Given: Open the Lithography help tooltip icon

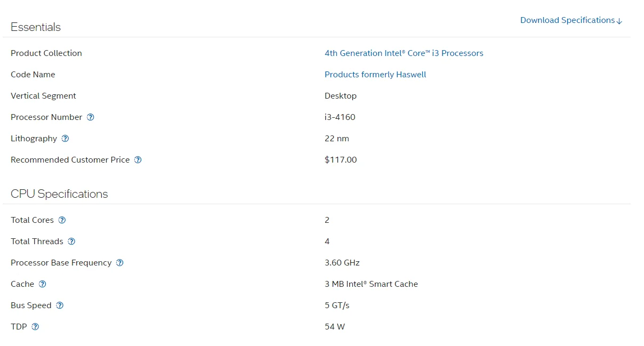Looking at the screenshot, I should pyautogui.click(x=65, y=139).
